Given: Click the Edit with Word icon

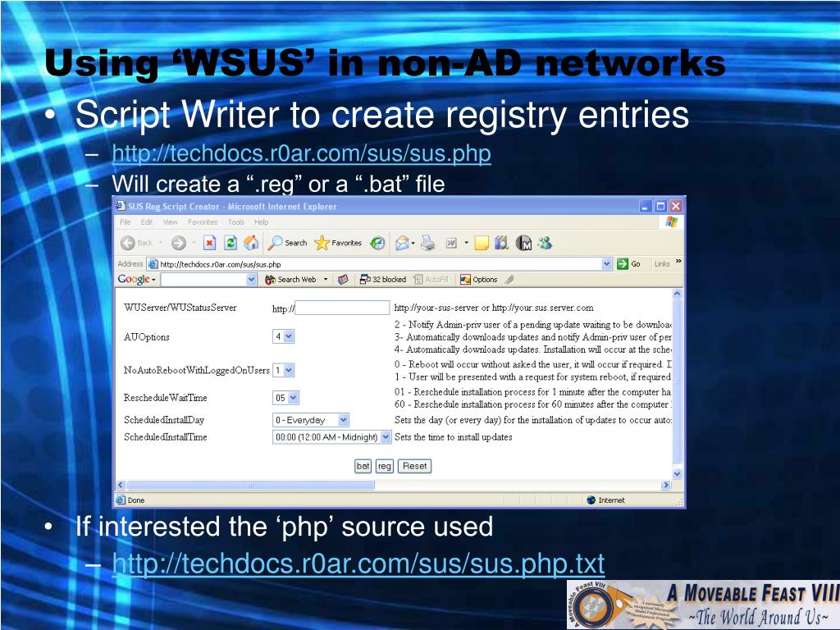Looking at the screenshot, I should click(x=451, y=244).
